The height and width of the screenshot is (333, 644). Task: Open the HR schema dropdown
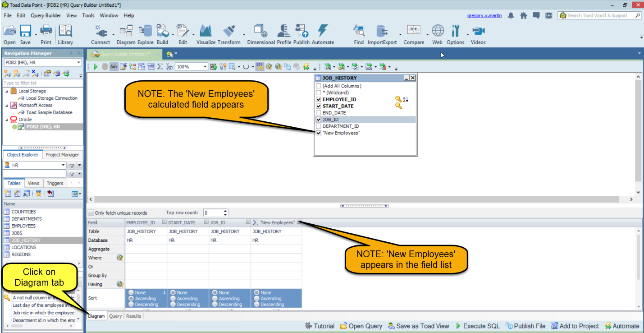(x=63, y=165)
